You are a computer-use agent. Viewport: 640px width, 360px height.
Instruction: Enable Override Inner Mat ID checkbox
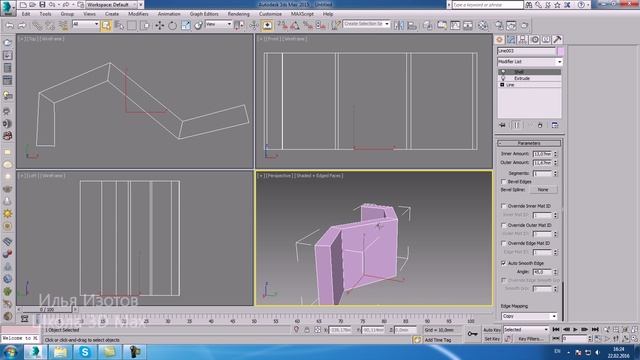pyautogui.click(x=503, y=206)
